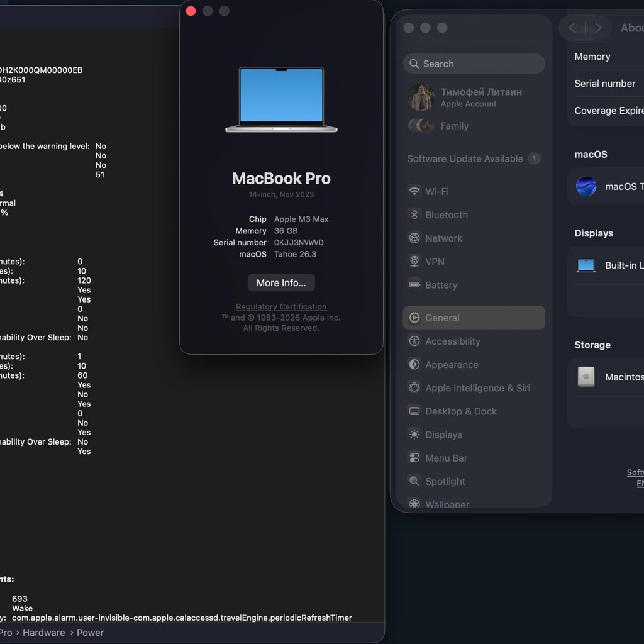The image size is (644, 644).
Task: Click the More Info... button
Action: point(281,283)
